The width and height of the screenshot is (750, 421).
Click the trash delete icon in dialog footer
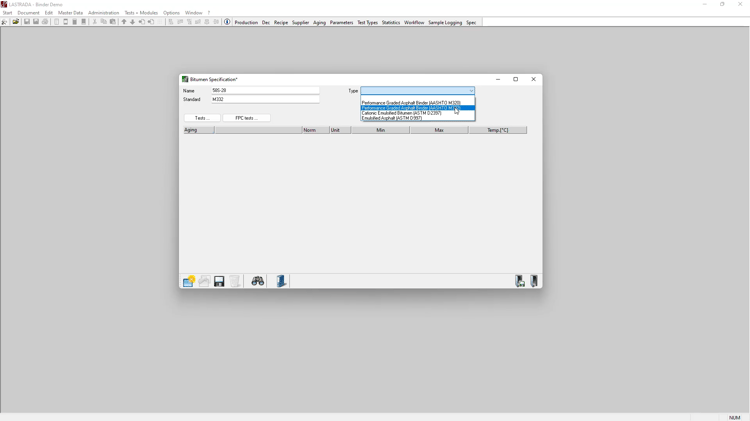click(235, 282)
